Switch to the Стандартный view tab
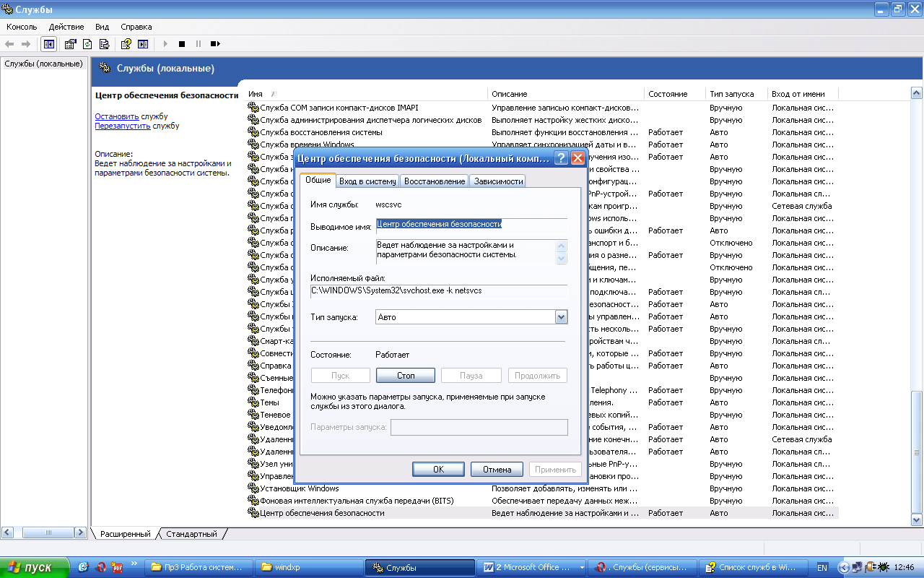The height and width of the screenshot is (578, 924). point(191,534)
